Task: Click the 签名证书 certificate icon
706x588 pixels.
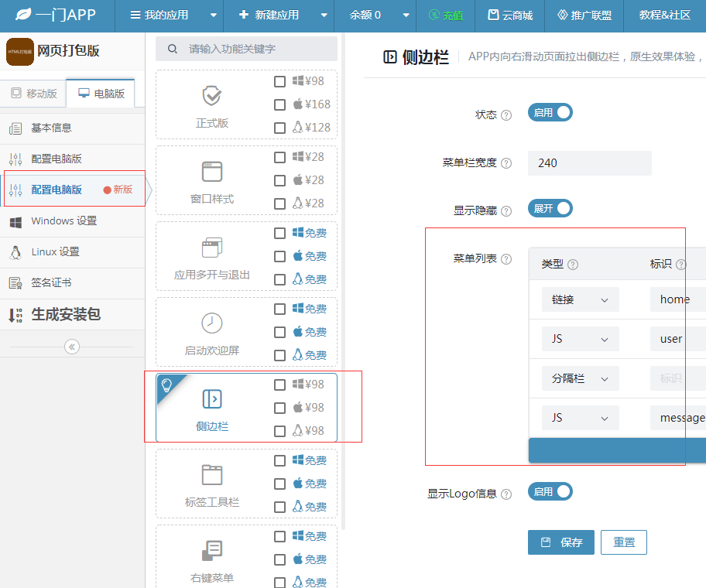Action: 15,283
